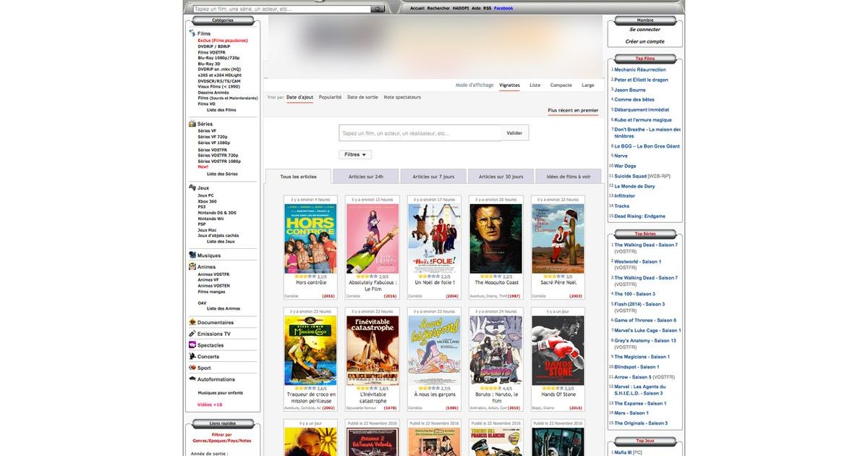Select the Animes category icon

pyautogui.click(x=192, y=266)
